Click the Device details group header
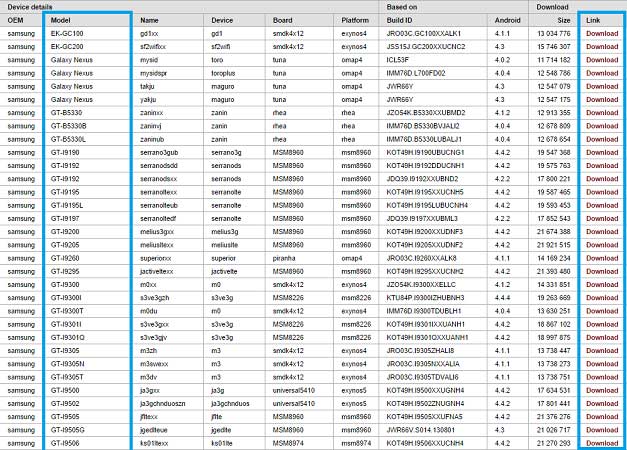This screenshot has height=450, width=627. (30, 7)
